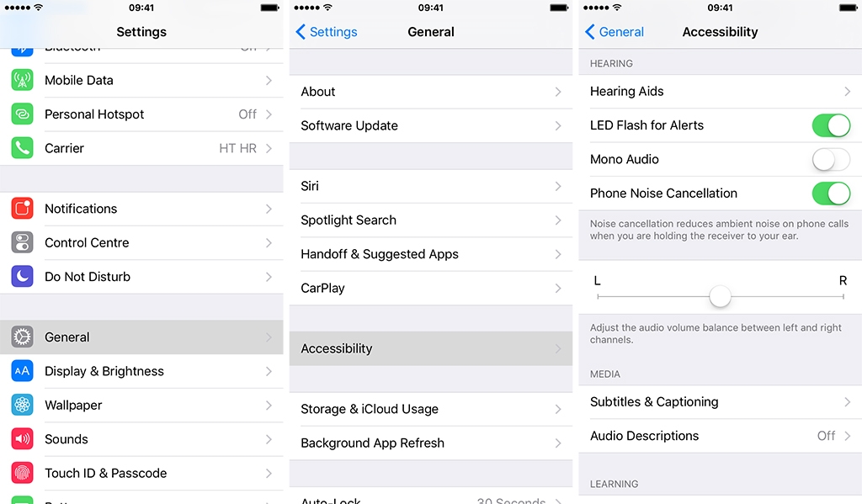The height and width of the screenshot is (504, 862).
Task: Tap the Wallpaper flower icon
Action: tap(22, 405)
